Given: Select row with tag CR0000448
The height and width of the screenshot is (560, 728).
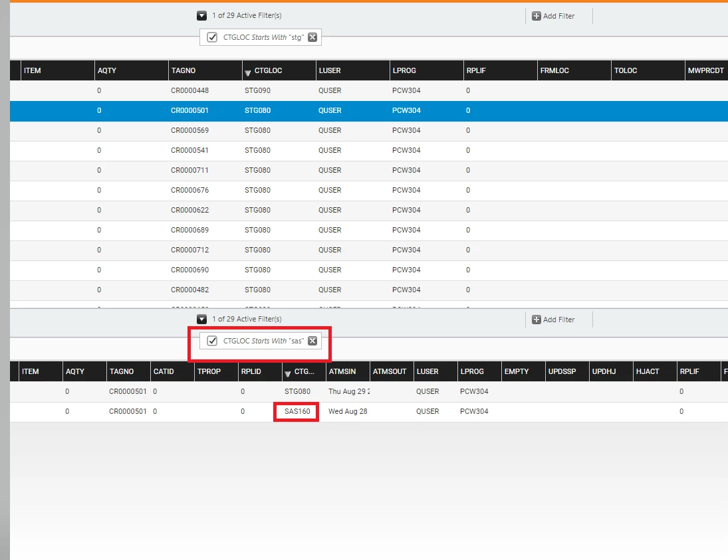Looking at the screenshot, I should point(368,90).
